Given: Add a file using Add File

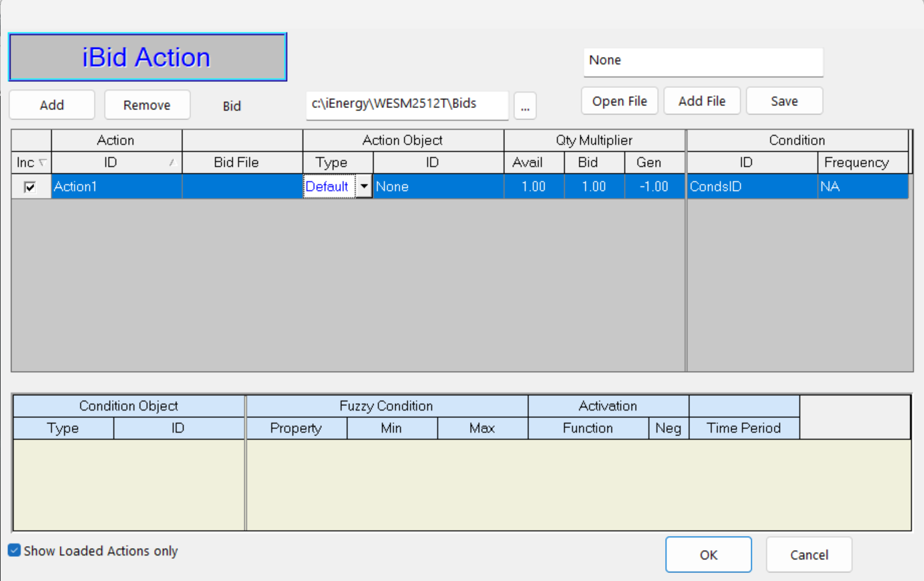Looking at the screenshot, I should coord(702,101).
